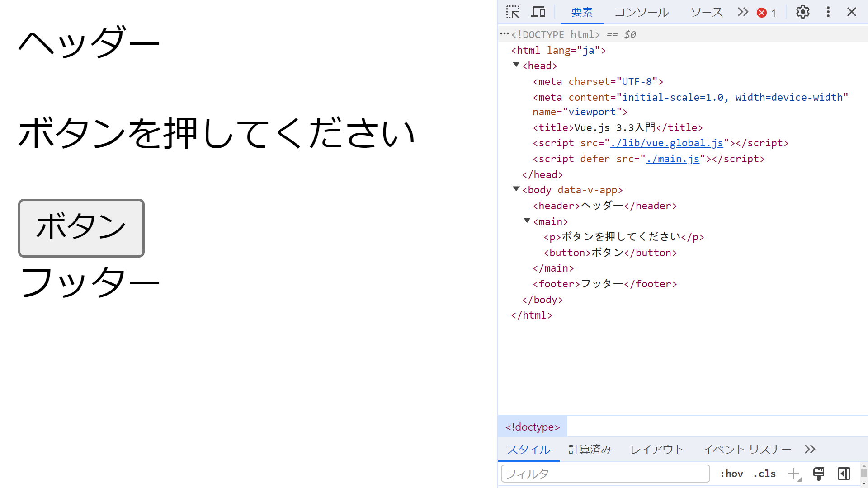Collapse the body data-v-app node

click(x=516, y=189)
